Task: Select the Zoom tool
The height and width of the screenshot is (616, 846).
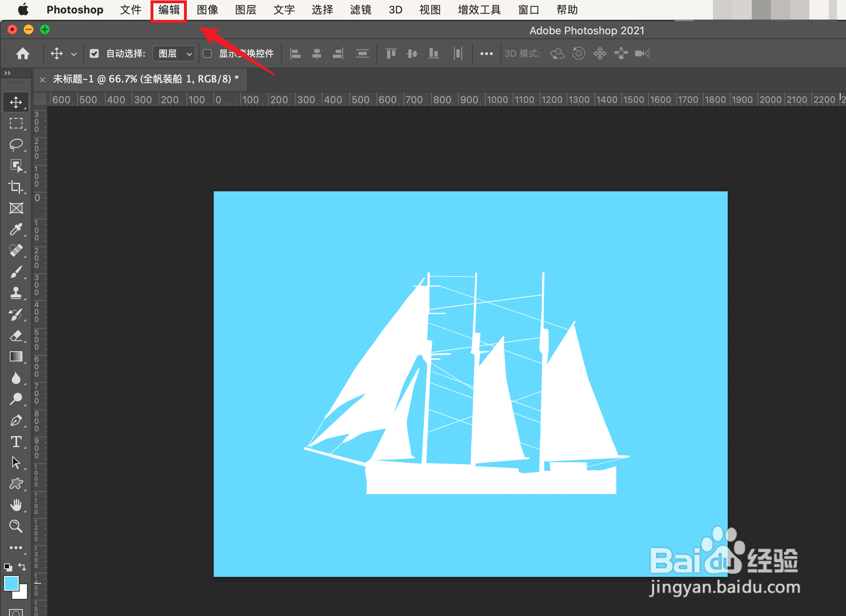Action: click(16, 526)
